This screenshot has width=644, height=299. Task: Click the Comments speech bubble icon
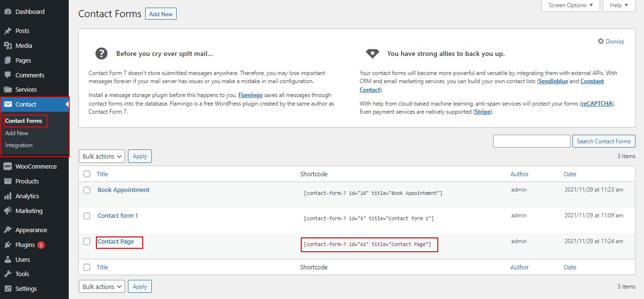click(8, 75)
